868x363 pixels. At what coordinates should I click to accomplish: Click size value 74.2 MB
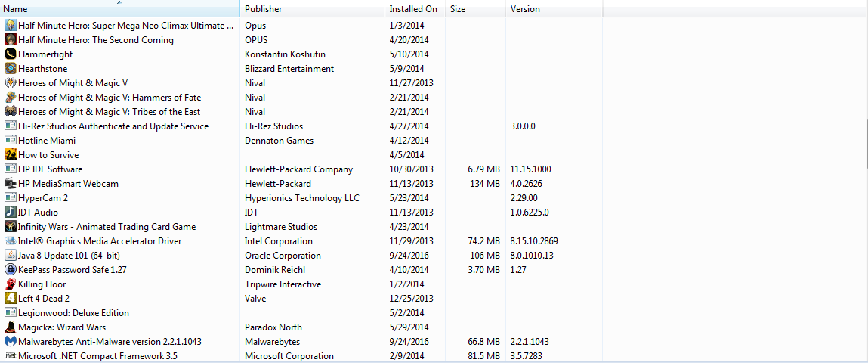tap(484, 241)
